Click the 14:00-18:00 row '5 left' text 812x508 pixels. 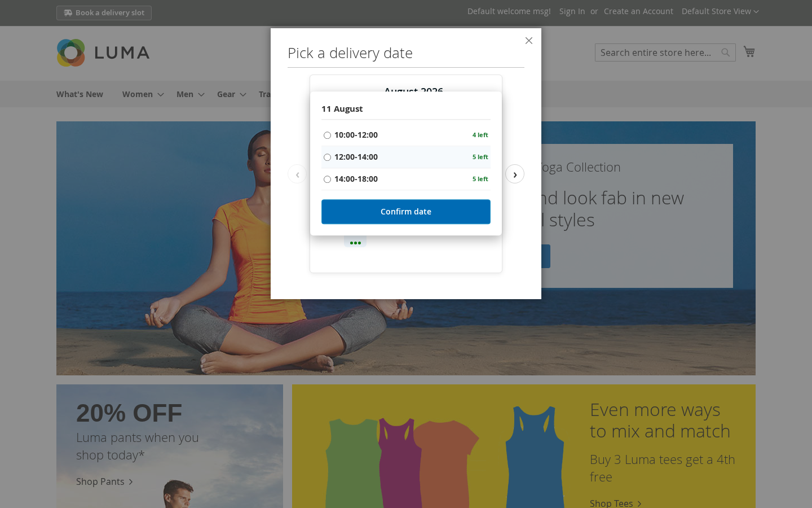(480, 179)
